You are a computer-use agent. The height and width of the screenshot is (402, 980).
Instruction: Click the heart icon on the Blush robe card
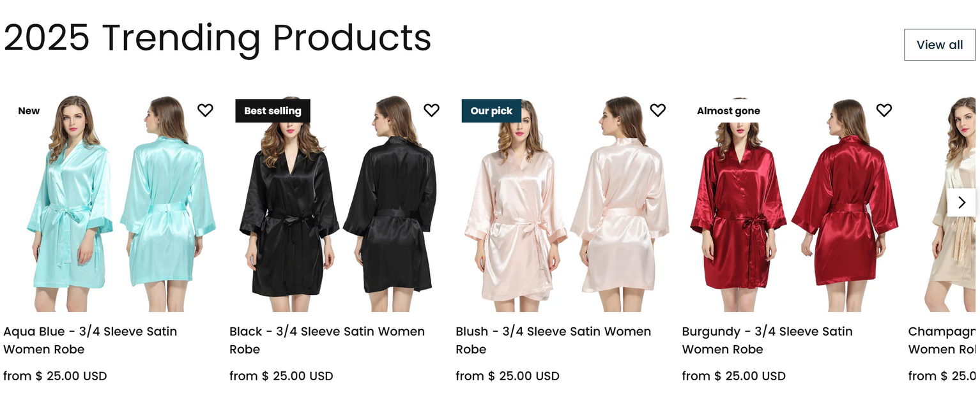(x=658, y=110)
